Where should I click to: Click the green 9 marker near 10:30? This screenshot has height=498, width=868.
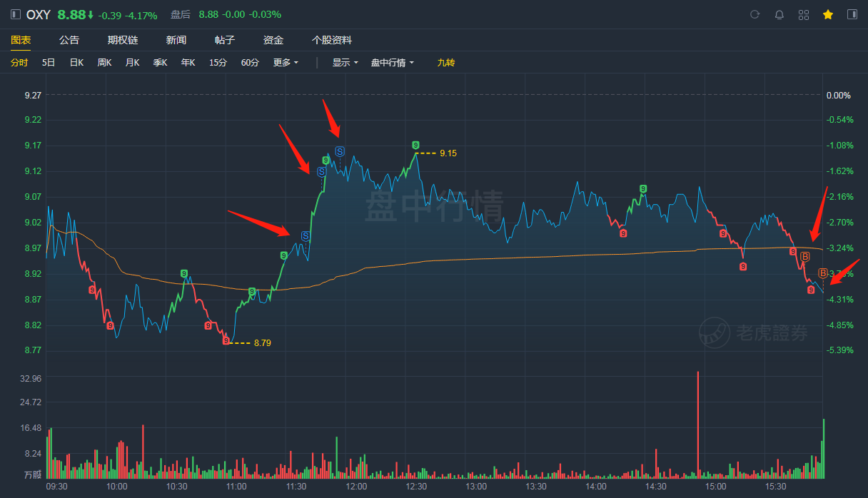pyautogui.click(x=184, y=273)
